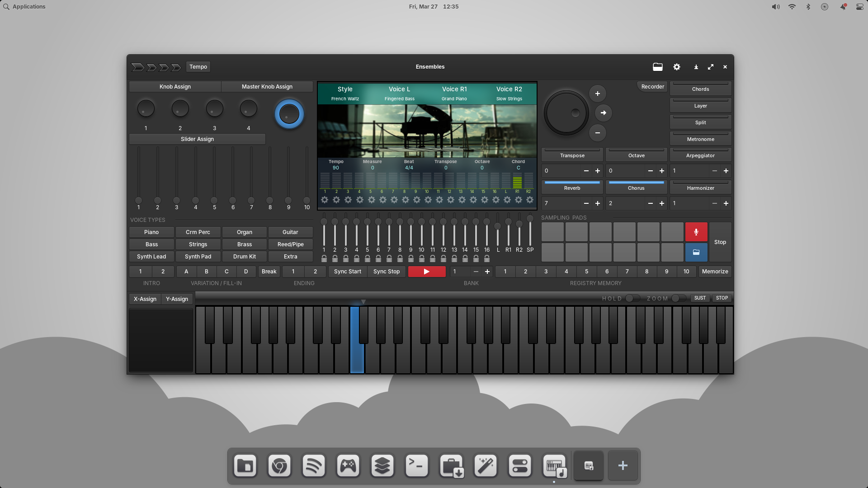Toggle the HOLD switch
This screenshot has height=488, width=868.
click(x=632, y=298)
